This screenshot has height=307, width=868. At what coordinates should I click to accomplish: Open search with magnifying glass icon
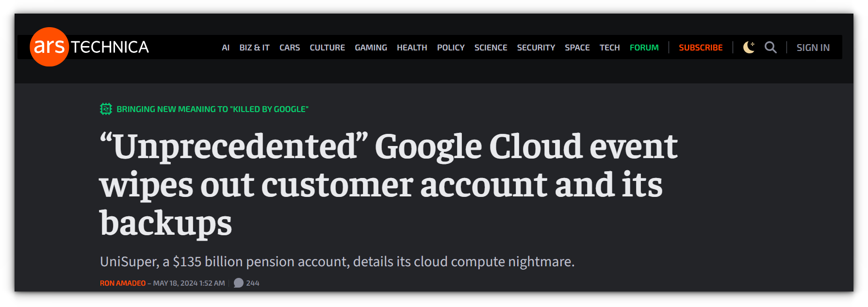tap(770, 47)
